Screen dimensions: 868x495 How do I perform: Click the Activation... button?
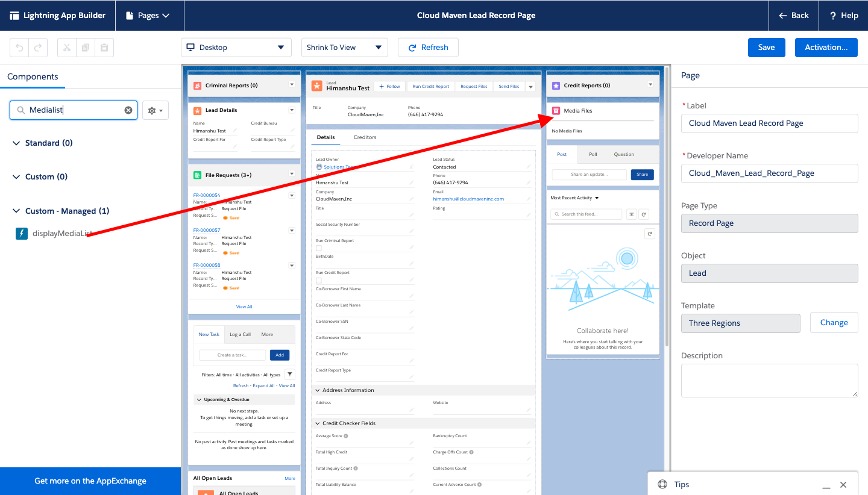click(x=826, y=48)
